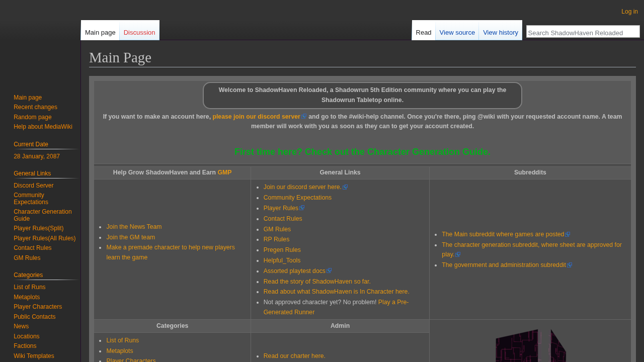Image resolution: width=644 pixels, height=362 pixels.
Task: Focus the Search ShadowHaven Reloaded field
Action: click(583, 32)
